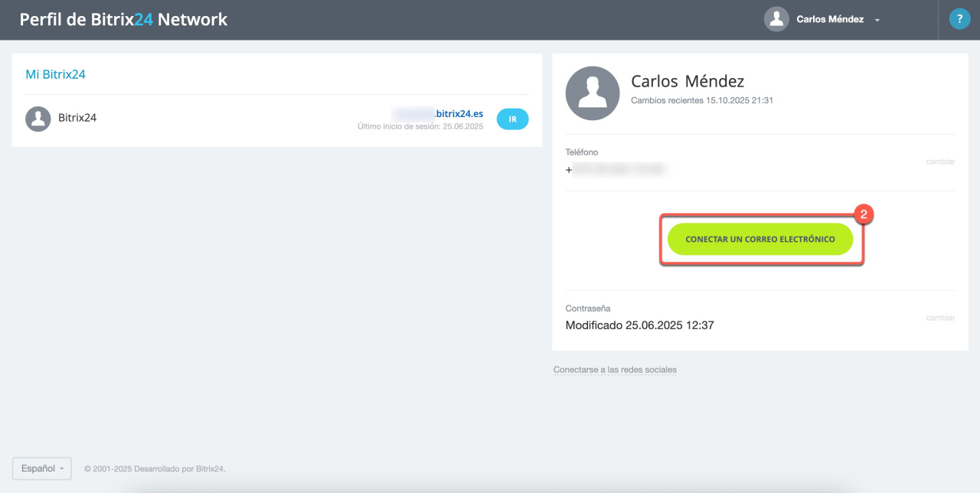Click Carlos Méndez large profile avatar
980x493 pixels.
[x=593, y=93]
